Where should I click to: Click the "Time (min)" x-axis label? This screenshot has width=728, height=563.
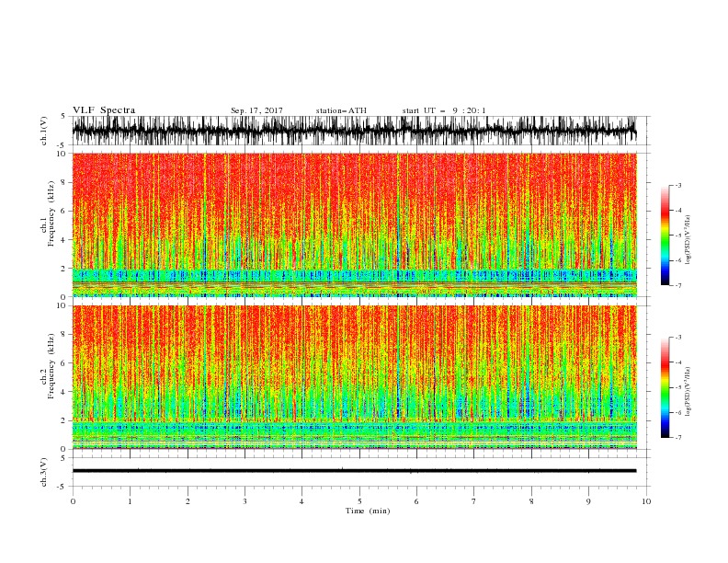tap(368, 511)
